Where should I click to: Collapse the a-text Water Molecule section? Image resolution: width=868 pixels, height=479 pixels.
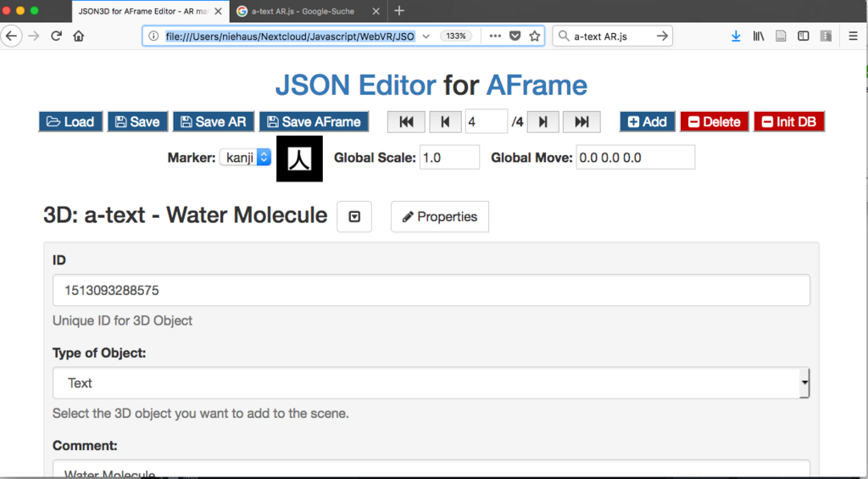pyautogui.click(x=354, y=216)
